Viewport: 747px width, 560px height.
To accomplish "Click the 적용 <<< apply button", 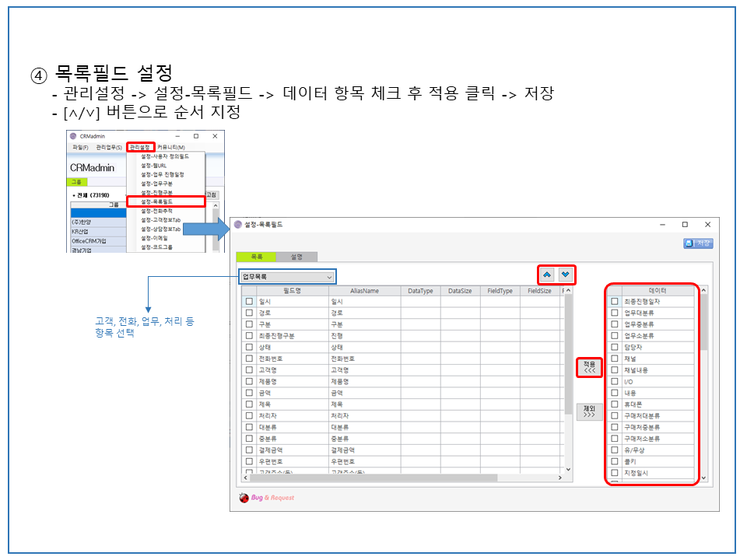I will coord(589,367).
